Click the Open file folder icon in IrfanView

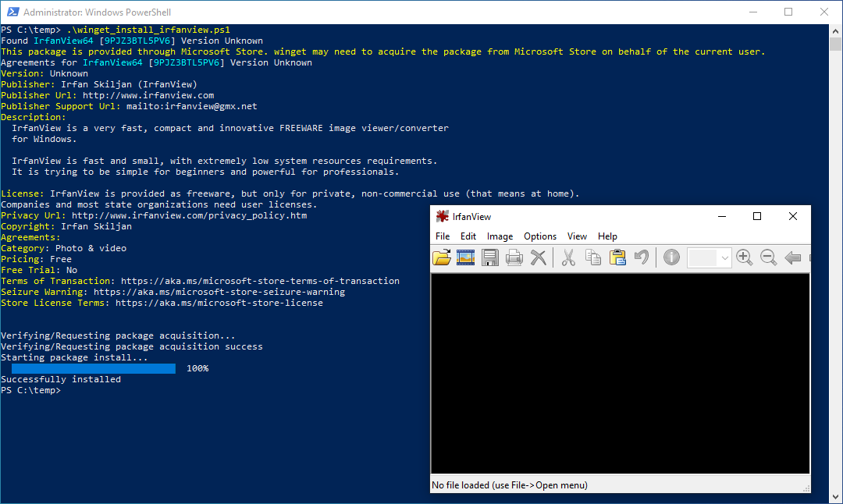[442, 258]
